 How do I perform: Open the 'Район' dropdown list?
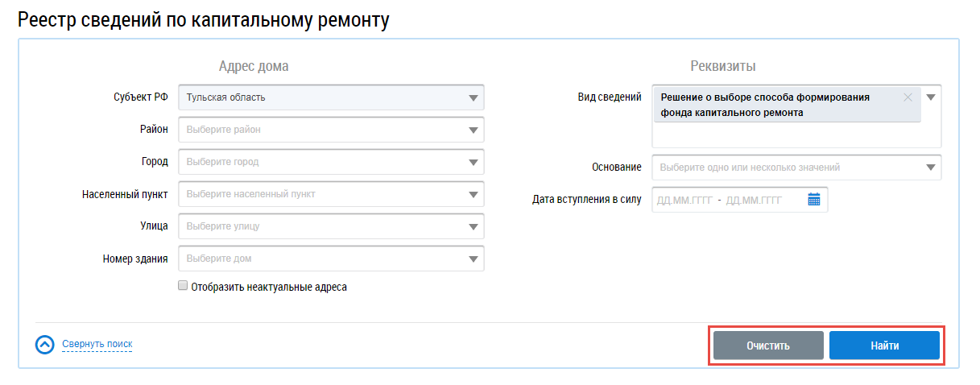tap(473, 130)
